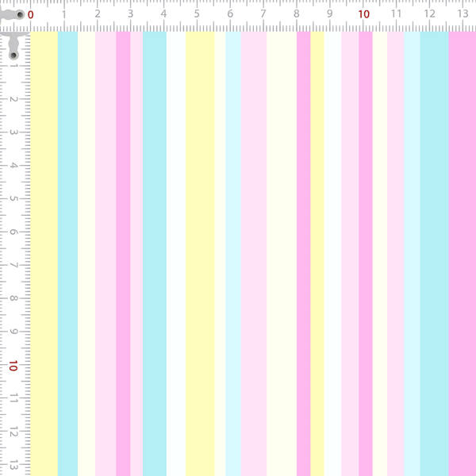Image resolution: width=476 pixels, height=476 pixels.
Task: Select the rightmost bright pink stripe
Action: pos(462,254)
